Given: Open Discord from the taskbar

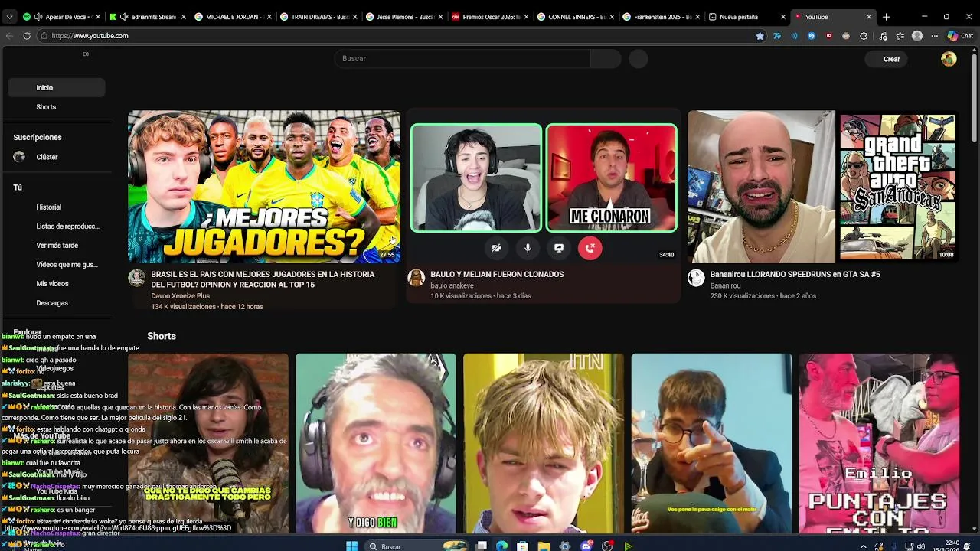Looking at the screenshot, I should 586,546.
